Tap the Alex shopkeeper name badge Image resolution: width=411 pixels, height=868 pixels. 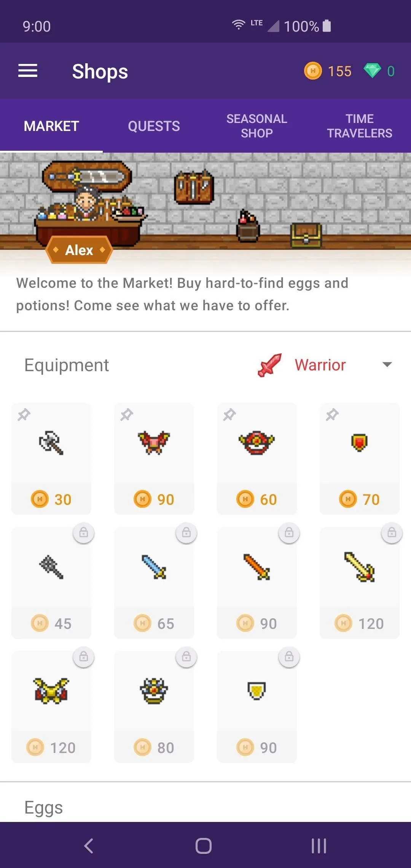[x=79, y=250]
